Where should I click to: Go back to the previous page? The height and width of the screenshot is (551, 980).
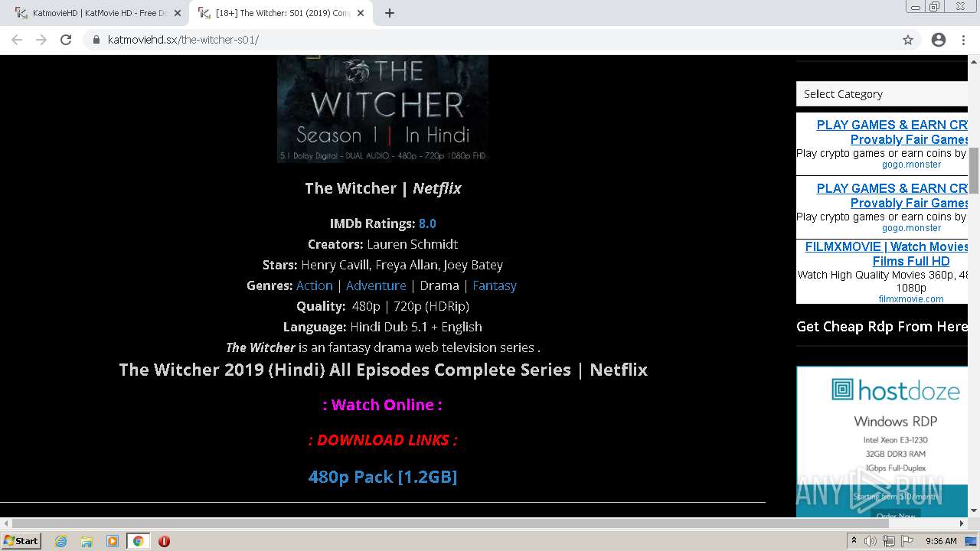point(17,40)
